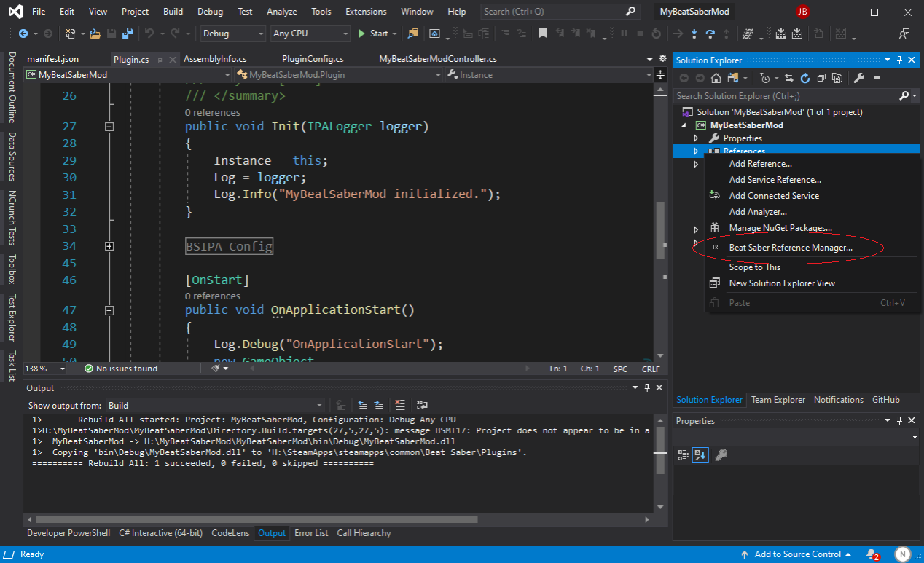Click the editor split-window handle icon
The height and width of the screenshot is (563, 924).
point(660,75)
